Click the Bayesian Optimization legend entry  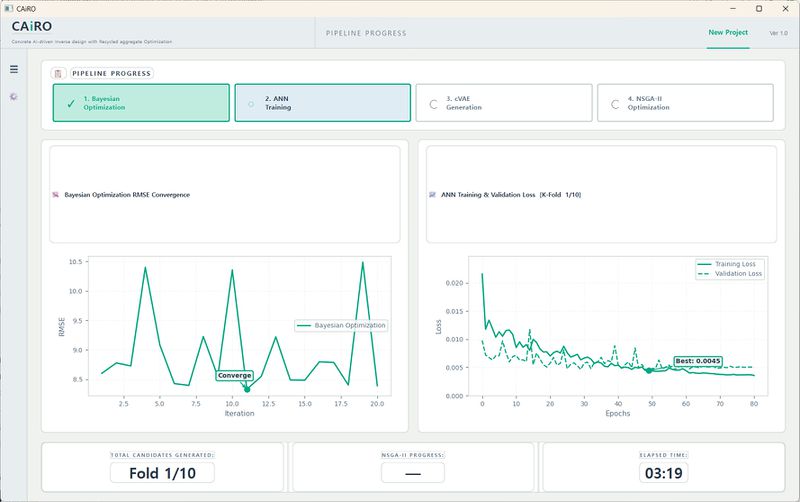(341, 325)
